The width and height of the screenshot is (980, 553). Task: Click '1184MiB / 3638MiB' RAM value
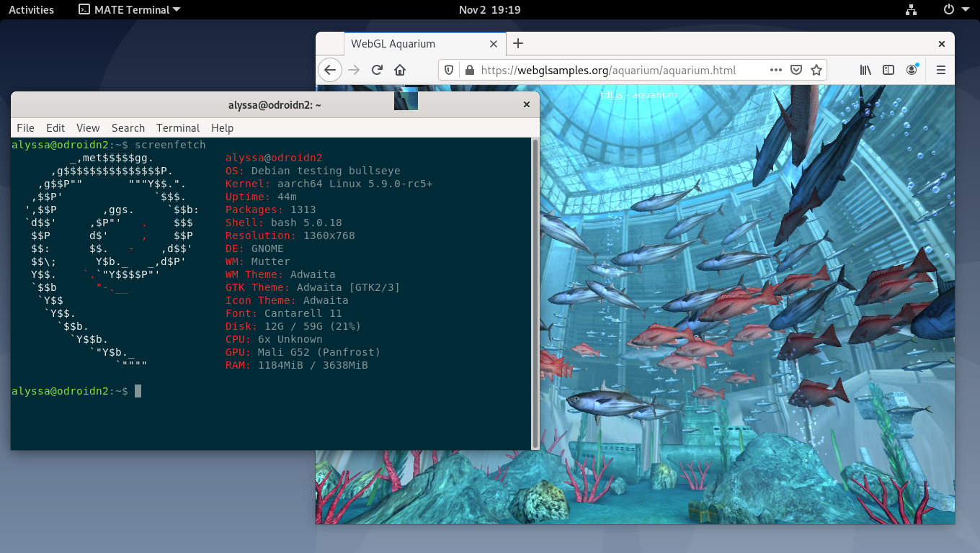[x=313, y=365]
